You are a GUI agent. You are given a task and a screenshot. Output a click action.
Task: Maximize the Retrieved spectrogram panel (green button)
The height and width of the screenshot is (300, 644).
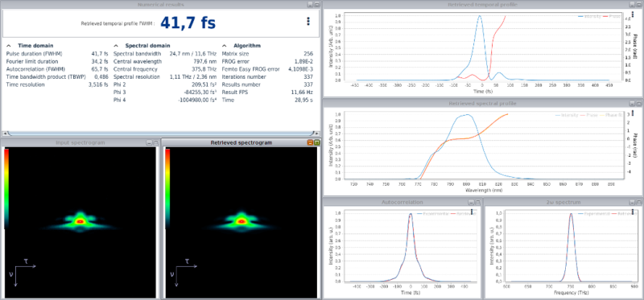tap(316, 142)
